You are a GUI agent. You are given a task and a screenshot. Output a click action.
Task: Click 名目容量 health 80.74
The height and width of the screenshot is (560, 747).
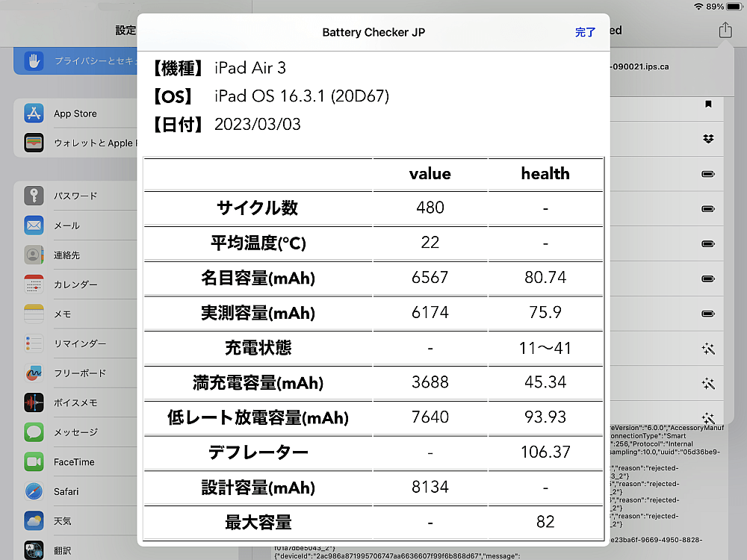545,277
